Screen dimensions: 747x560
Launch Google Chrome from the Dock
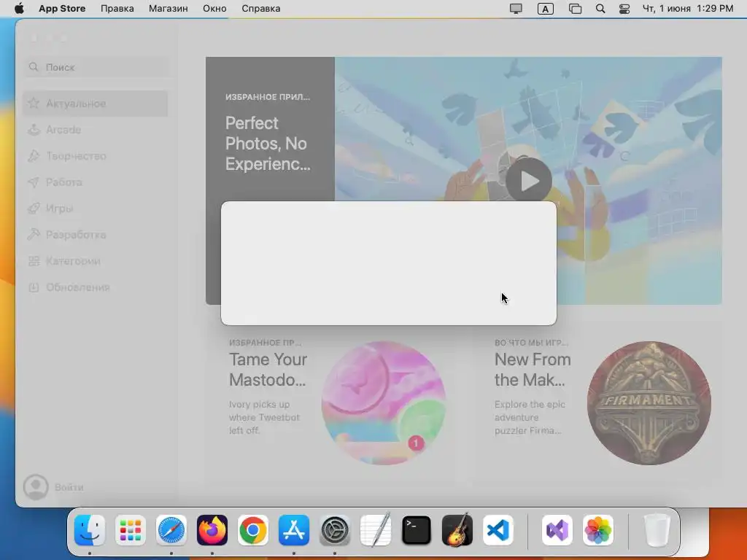click(253, 530)
